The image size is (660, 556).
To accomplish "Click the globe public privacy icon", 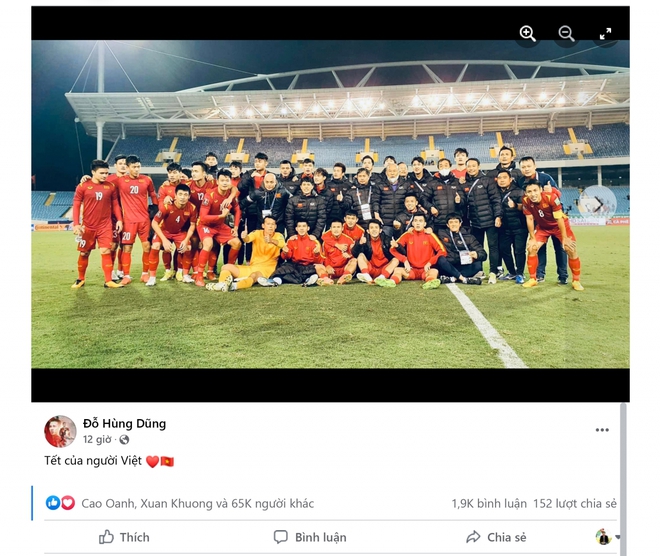I will (x=124, y=440).
